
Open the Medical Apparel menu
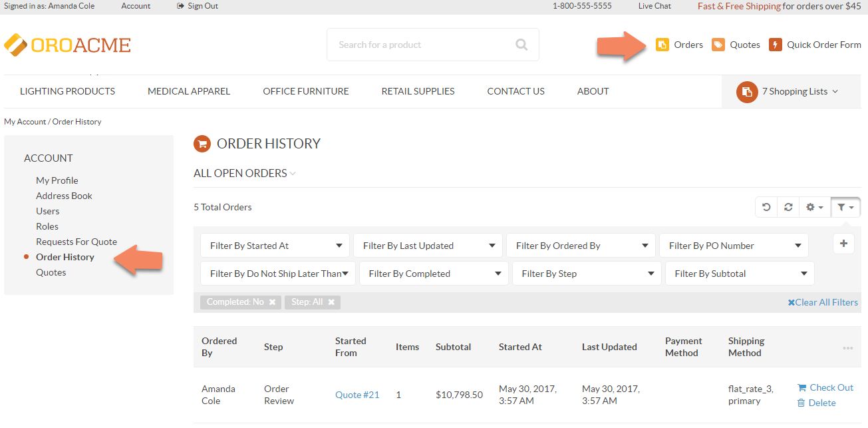pos(189,91)
